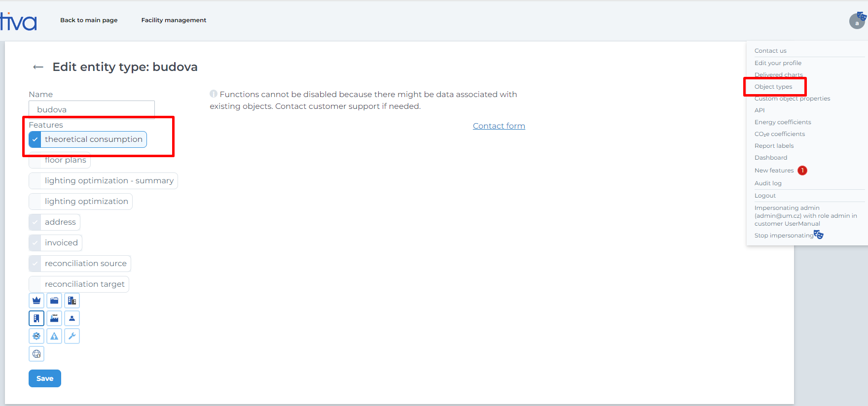Click the Name input field
Viewport: 868px width, 406px height.
pyautogui.click(x=92, y=109)
